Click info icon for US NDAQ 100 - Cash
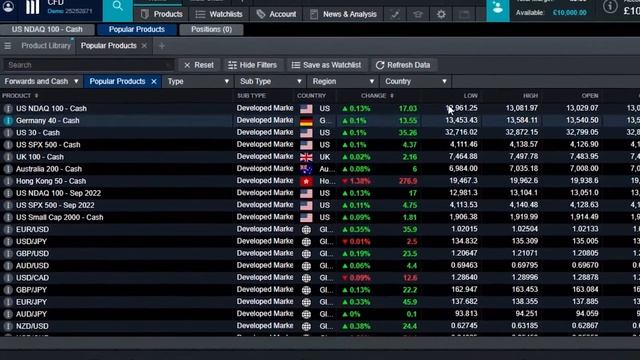 (x=8, y=109)
